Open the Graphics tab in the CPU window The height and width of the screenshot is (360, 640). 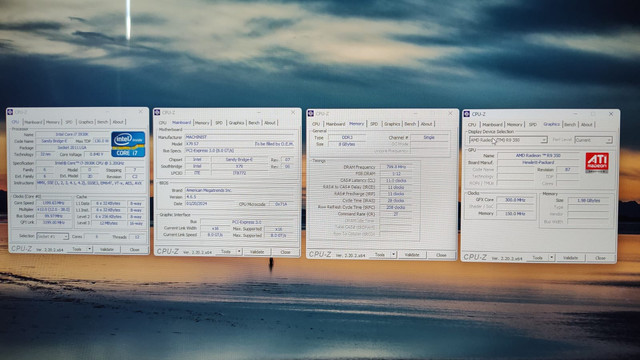(x=86, y=122)
